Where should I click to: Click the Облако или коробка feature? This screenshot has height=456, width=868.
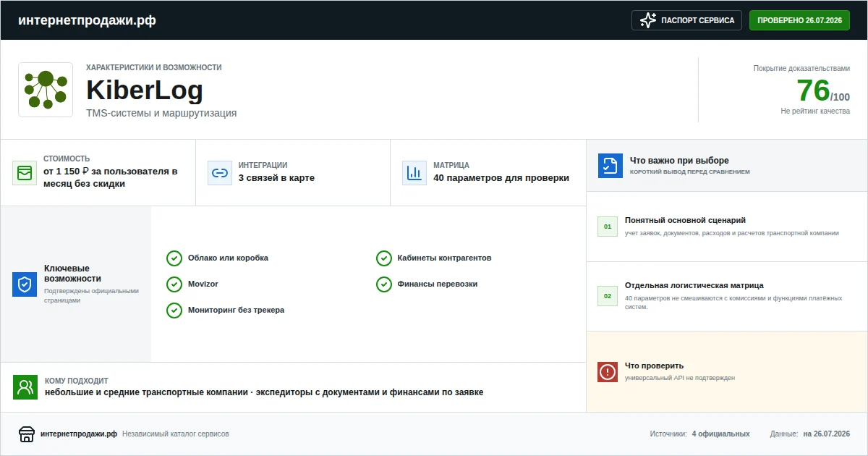pyautogui.click(x=228, y=258)
